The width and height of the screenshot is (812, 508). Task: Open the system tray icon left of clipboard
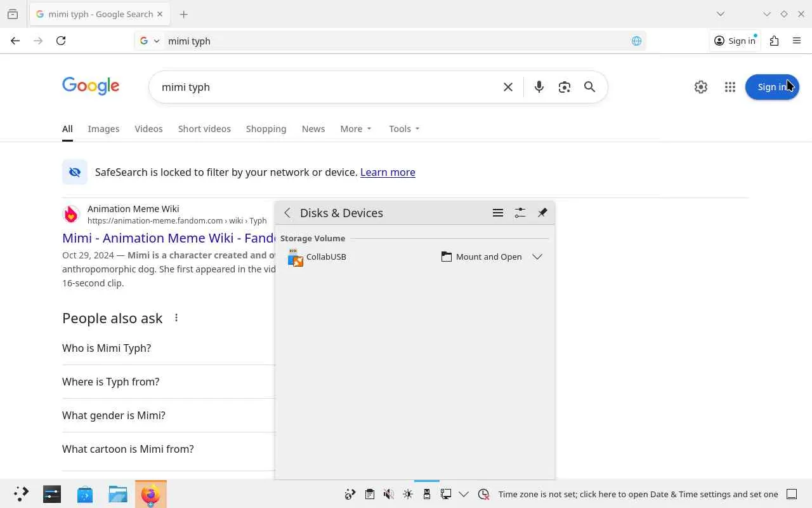(350, 494)
